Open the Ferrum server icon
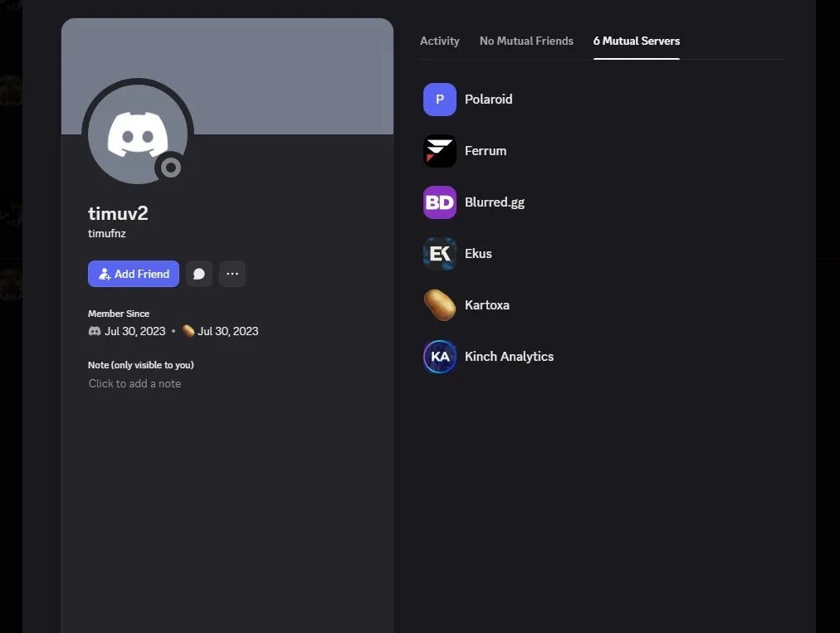Image resolution: width=840 pixels, height=633 pixels. [x=439, y=151]
